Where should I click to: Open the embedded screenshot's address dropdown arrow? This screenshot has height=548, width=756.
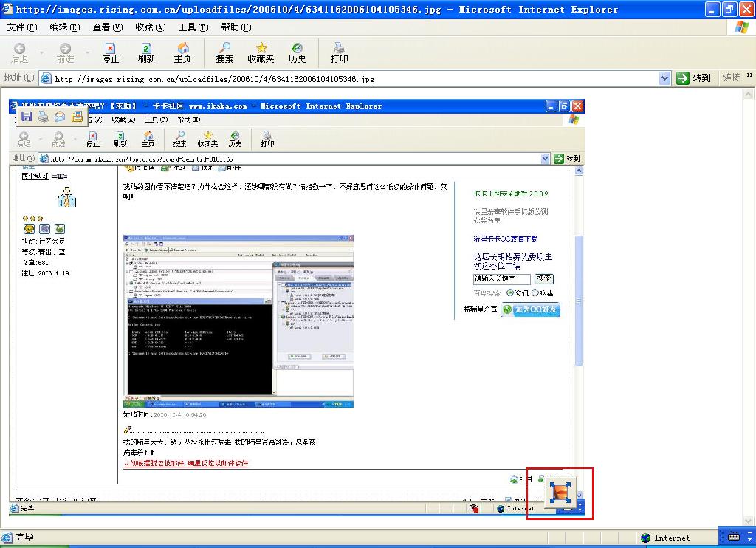click(x=545, y=158)
